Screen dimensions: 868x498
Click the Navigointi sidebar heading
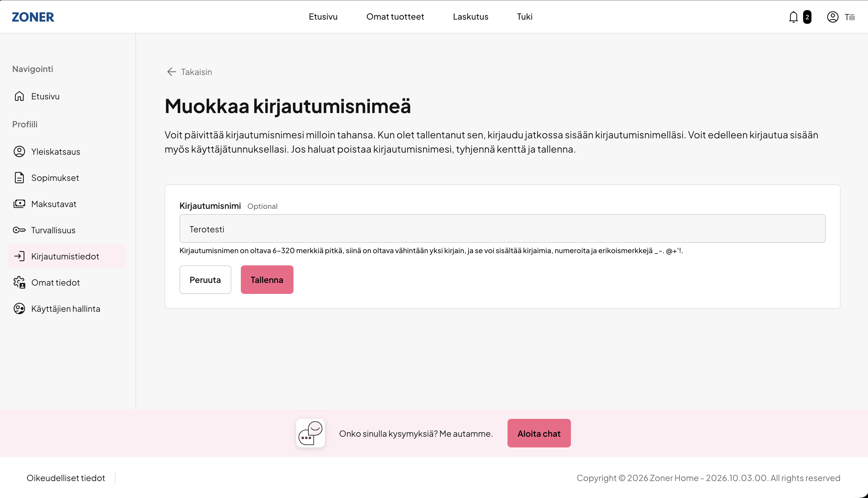coord(32,69)
